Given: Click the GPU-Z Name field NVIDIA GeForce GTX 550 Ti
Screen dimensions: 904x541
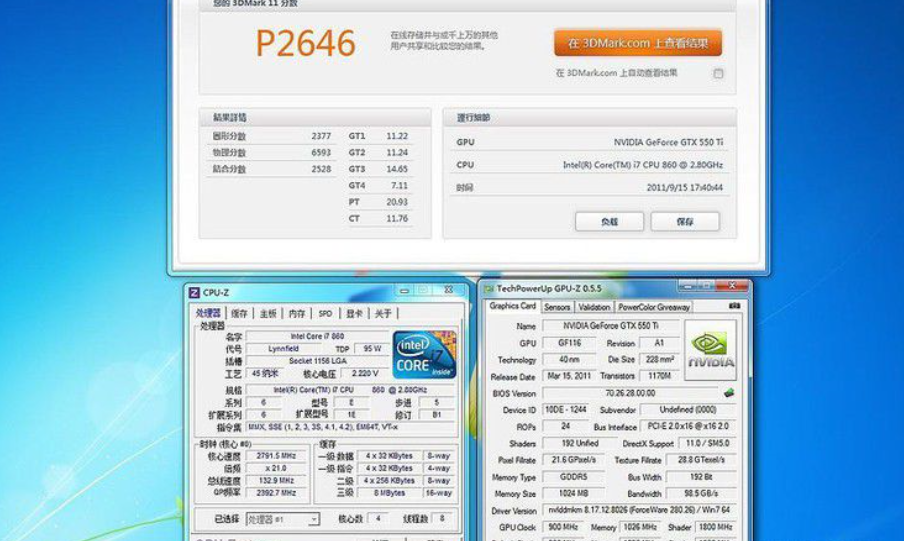Looking at the screenshot, I should [611, 326].
